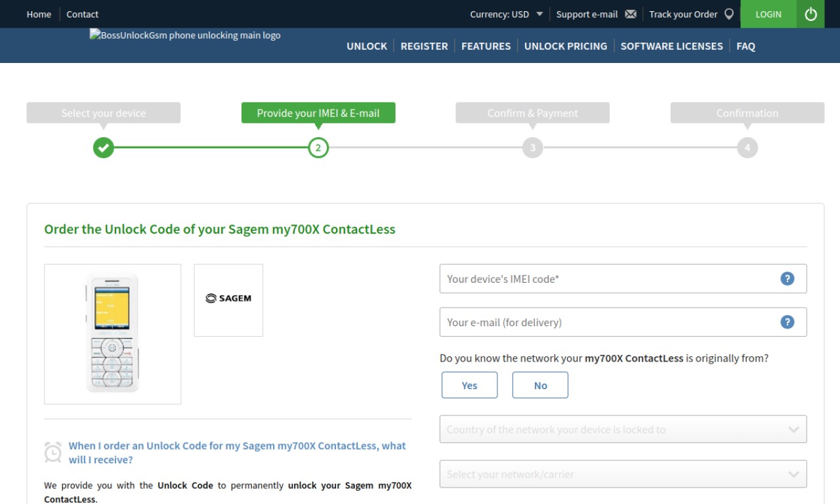The width and height of the screenshot is (840, 504).
Task: Click the help icon in e-mail field
Action: 787,322
